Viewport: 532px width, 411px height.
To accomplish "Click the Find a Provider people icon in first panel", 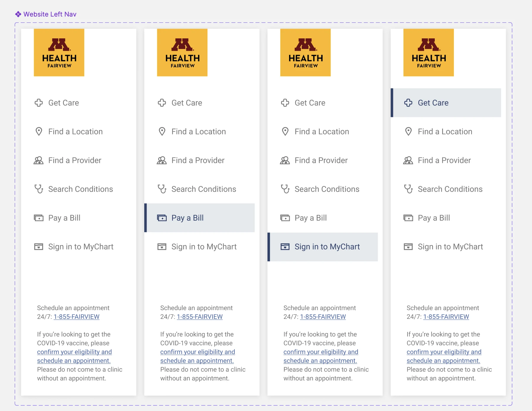I will point(39,160).
